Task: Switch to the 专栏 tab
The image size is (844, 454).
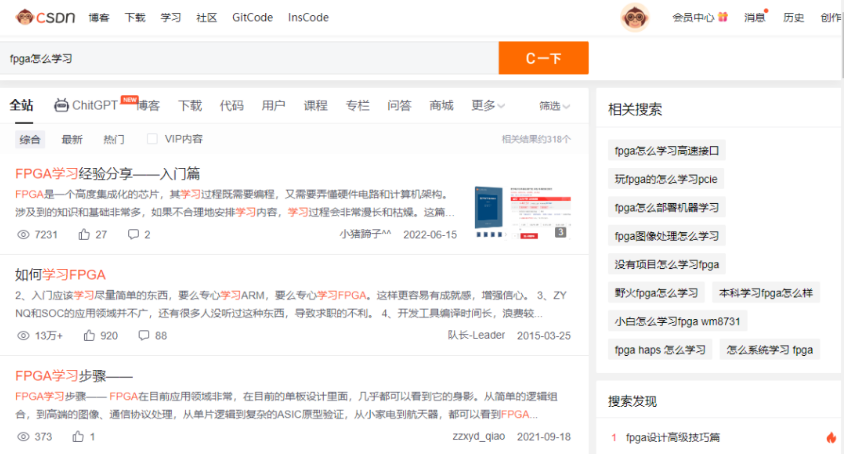Action: (357, 106)
